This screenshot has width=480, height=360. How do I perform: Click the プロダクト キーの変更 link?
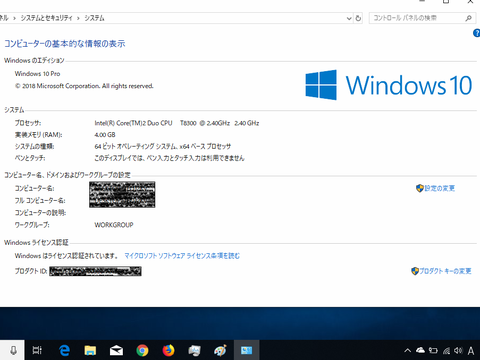click(445, 271)
